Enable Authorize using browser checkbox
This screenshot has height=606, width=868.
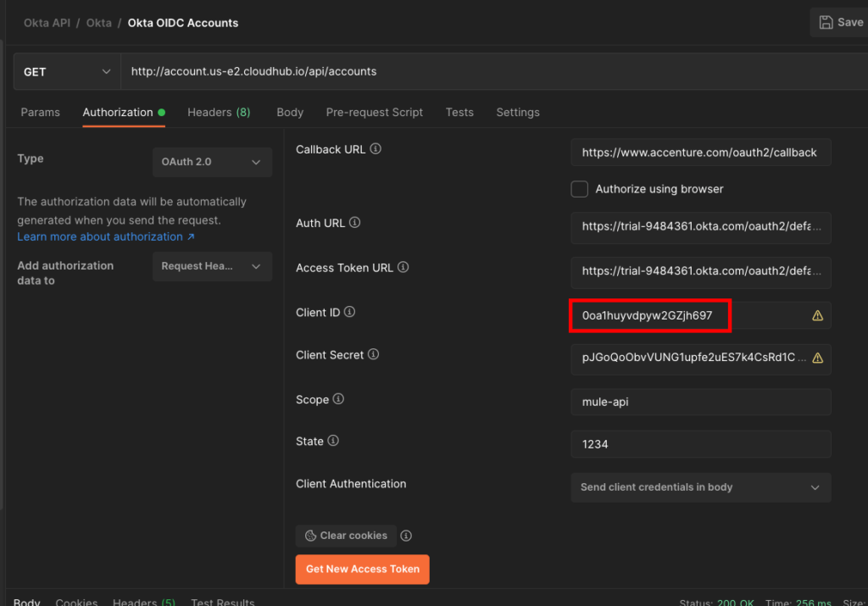click(x=580, y=189)
